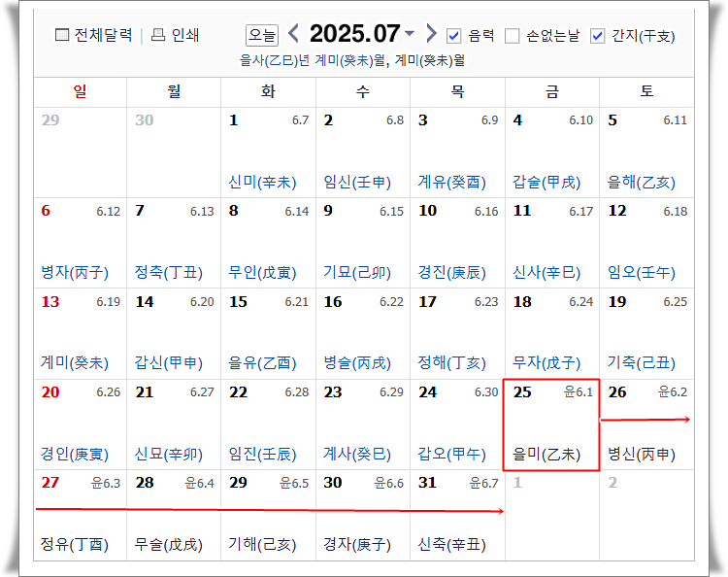Select date 14 with 갑신(甲申)

174,333
